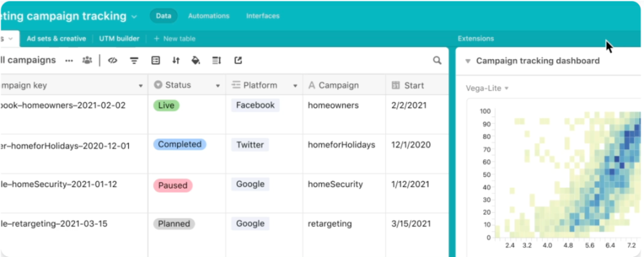Expand the Status column dropdown arrow
The width and height of the screenshot is (644, 257).
(x=218, y=86)
